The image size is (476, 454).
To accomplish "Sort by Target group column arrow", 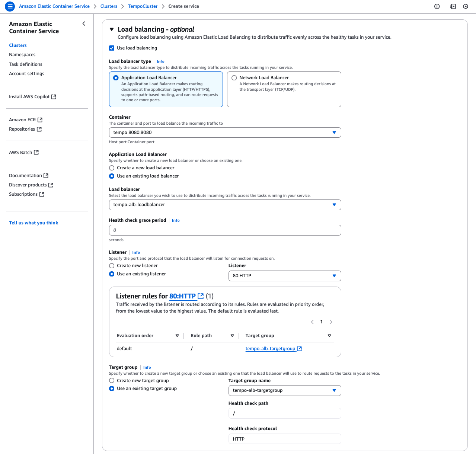I will pos(329,336).
